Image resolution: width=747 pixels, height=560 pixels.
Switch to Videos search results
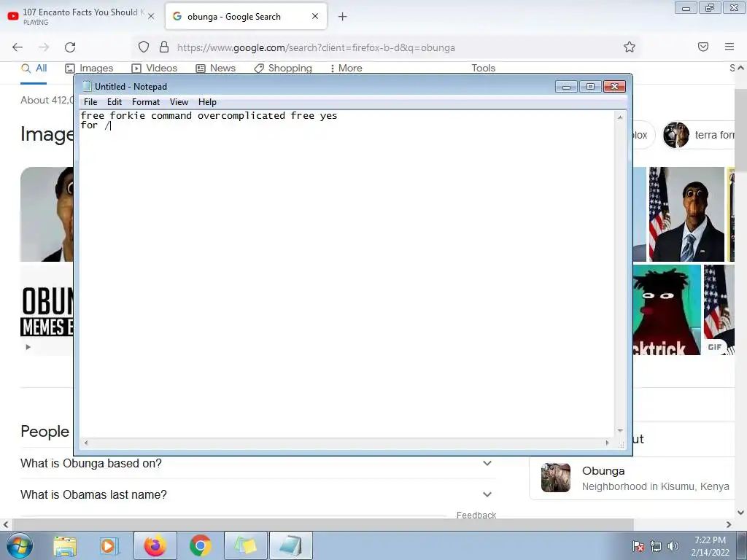pyautogui.click(x=155, y=69)
